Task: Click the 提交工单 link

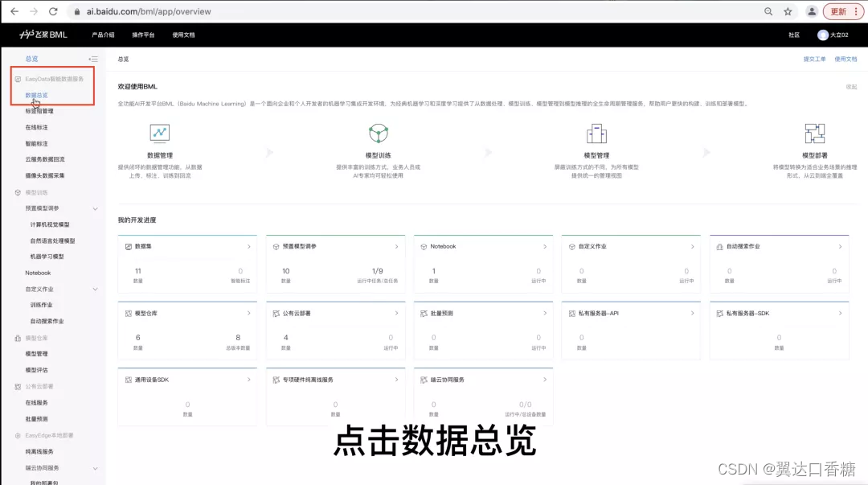Action: coord(814,60)
